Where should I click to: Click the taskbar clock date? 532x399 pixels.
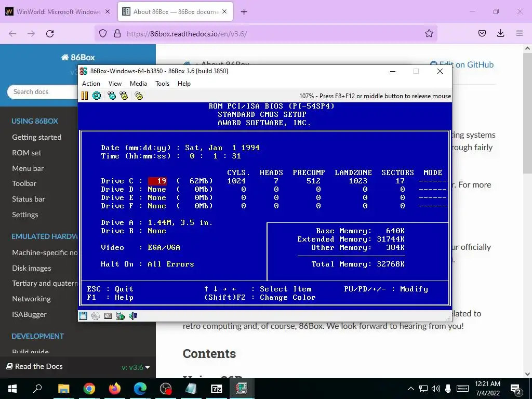487,389
